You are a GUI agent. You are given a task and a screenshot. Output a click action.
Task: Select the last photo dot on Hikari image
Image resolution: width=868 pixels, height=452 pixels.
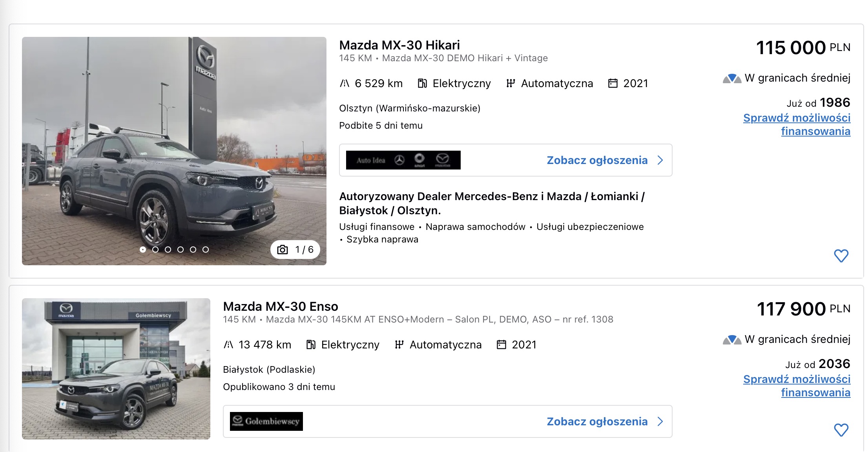[x=206, y=250]
